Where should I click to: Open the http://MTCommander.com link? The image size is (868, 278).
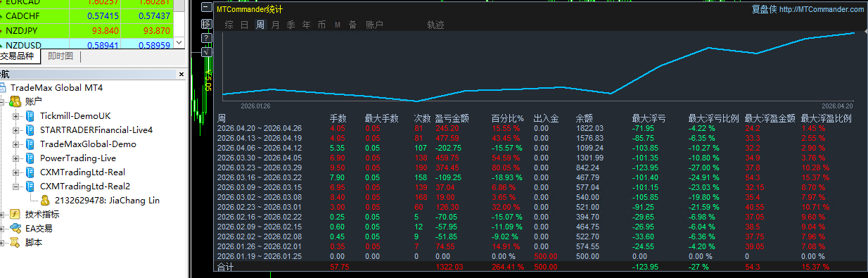point(822,9)
